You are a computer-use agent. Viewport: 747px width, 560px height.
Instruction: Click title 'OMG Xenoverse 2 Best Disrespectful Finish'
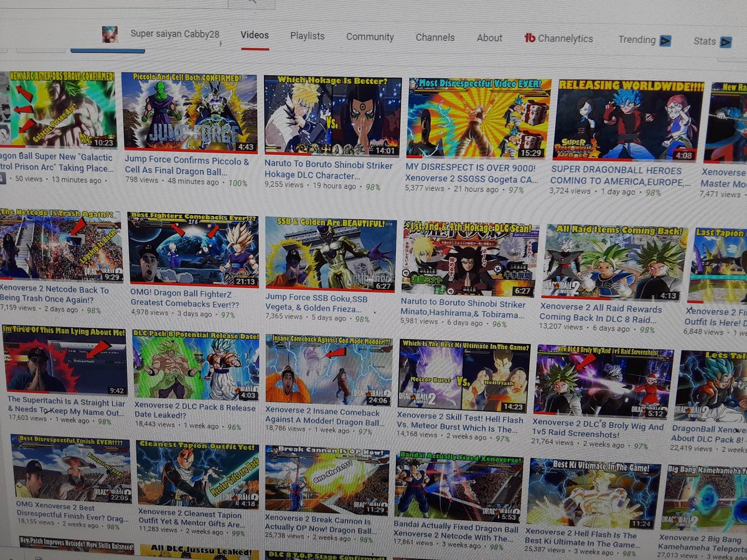pos(73,513)
